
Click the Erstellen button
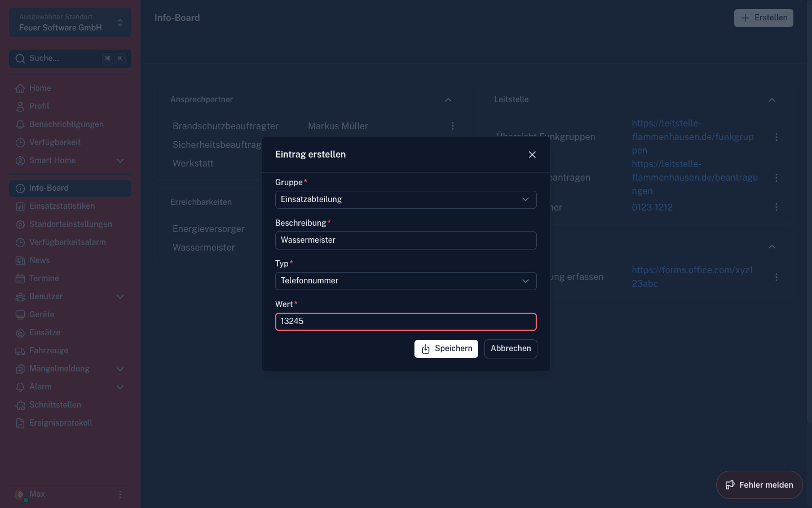(x=764, y=18)
